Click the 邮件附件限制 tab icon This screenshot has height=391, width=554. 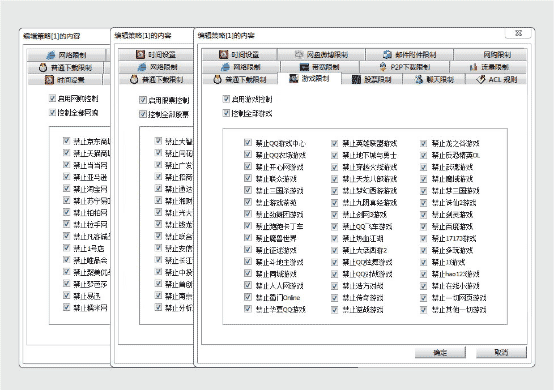click(x=388, y=54)
